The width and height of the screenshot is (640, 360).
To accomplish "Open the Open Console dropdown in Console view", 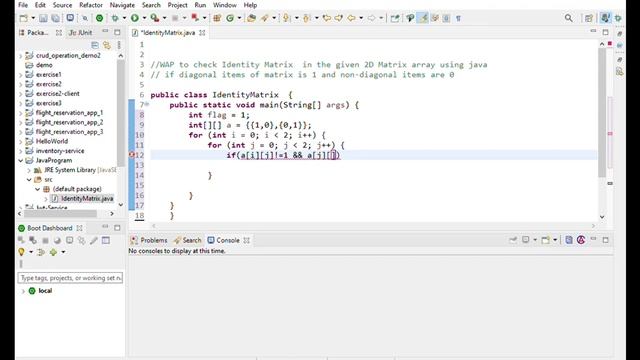I will [555, 240].
